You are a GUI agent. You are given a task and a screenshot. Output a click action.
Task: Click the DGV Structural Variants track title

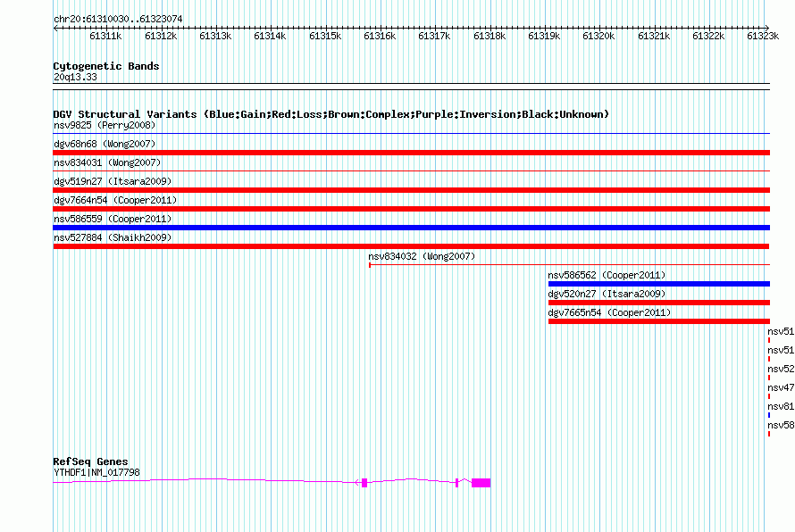(x=331, y=114)
